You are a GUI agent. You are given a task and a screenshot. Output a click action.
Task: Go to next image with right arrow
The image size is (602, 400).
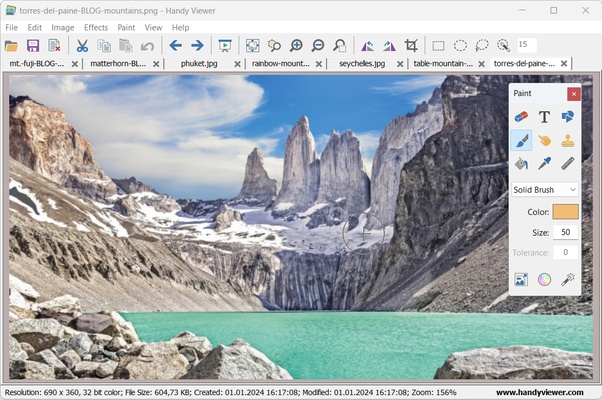point(197,45)
